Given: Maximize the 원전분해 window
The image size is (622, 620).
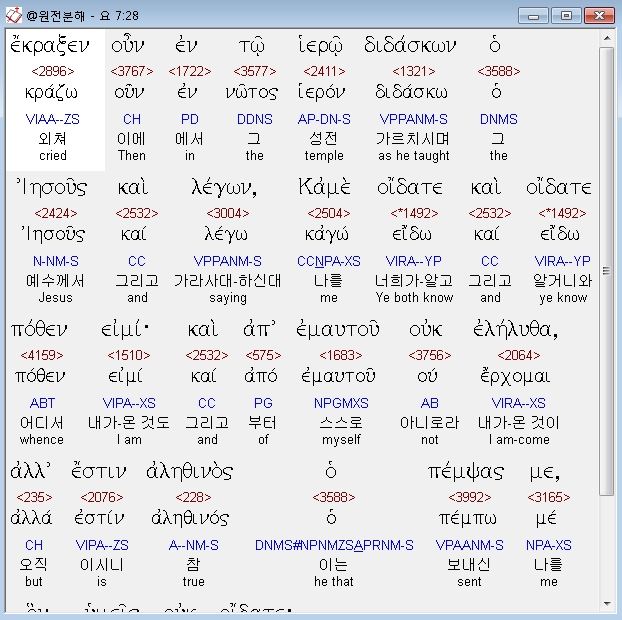Looking at the screenshot, I should [566, 16].
